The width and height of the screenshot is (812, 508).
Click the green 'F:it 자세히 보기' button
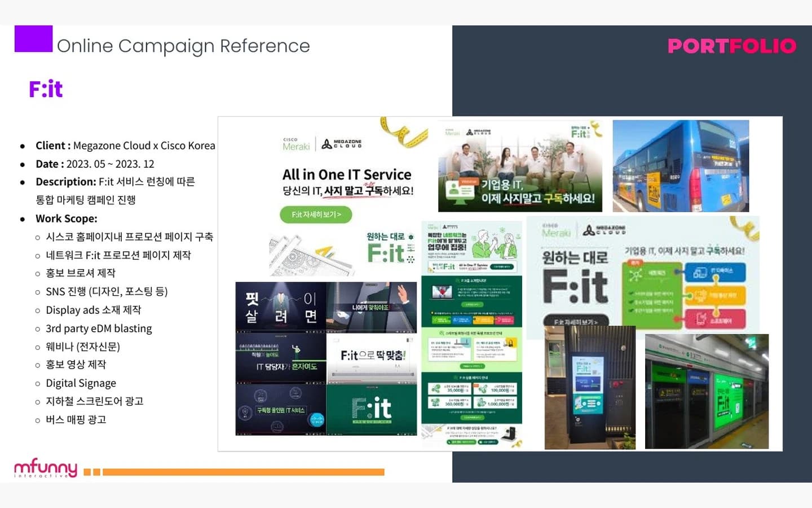click(x=316, y=214)
